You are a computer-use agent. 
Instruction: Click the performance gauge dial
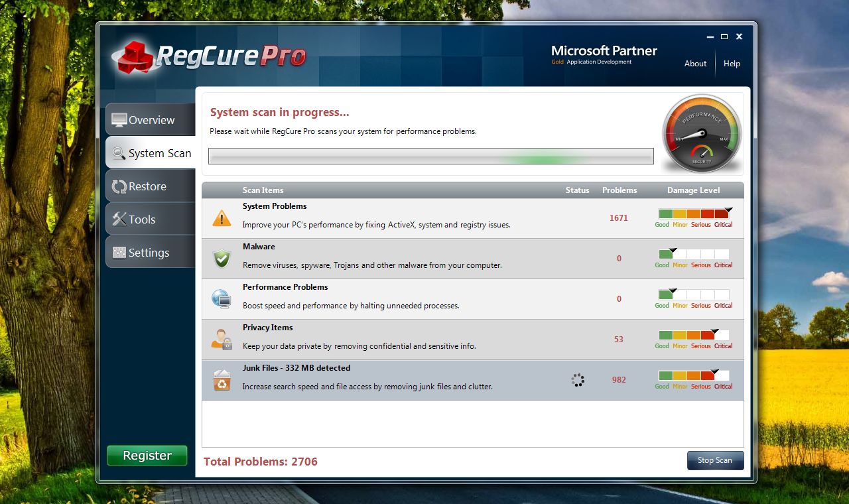pos(701,133)
